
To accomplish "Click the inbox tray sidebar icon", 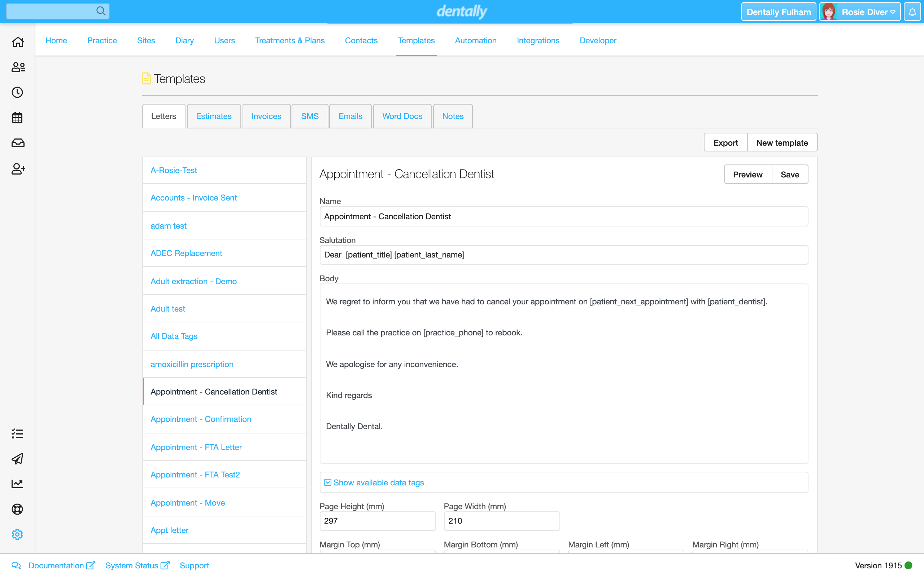I will pyautogui.click(x=18, y=143).
